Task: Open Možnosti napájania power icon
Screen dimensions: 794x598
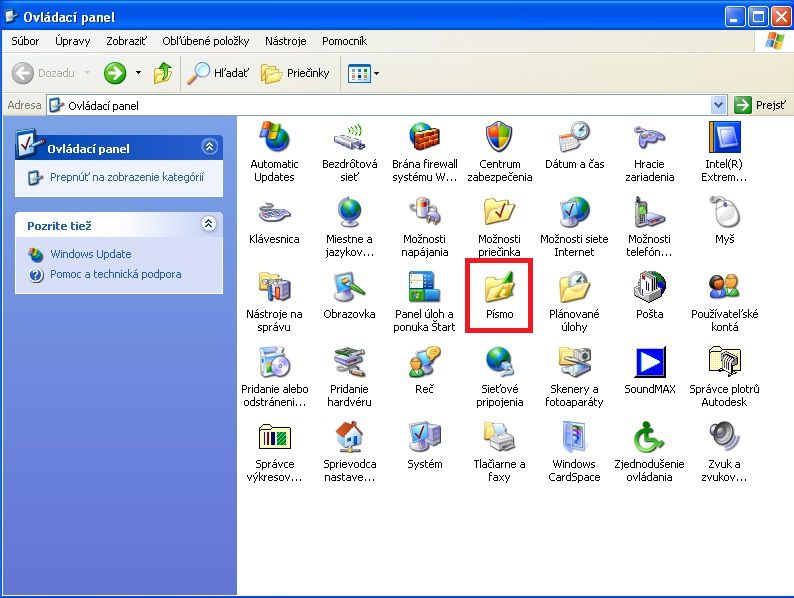Action: tap(424, 227)
